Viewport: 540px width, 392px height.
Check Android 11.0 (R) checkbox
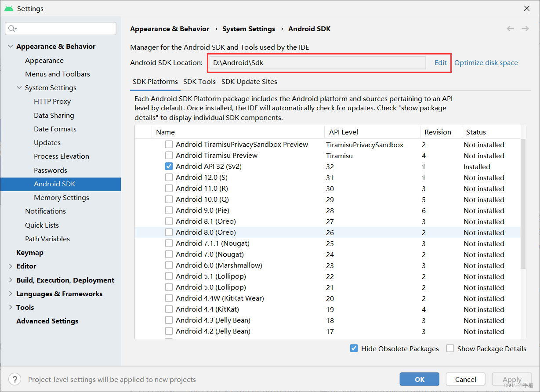point(169,188)
